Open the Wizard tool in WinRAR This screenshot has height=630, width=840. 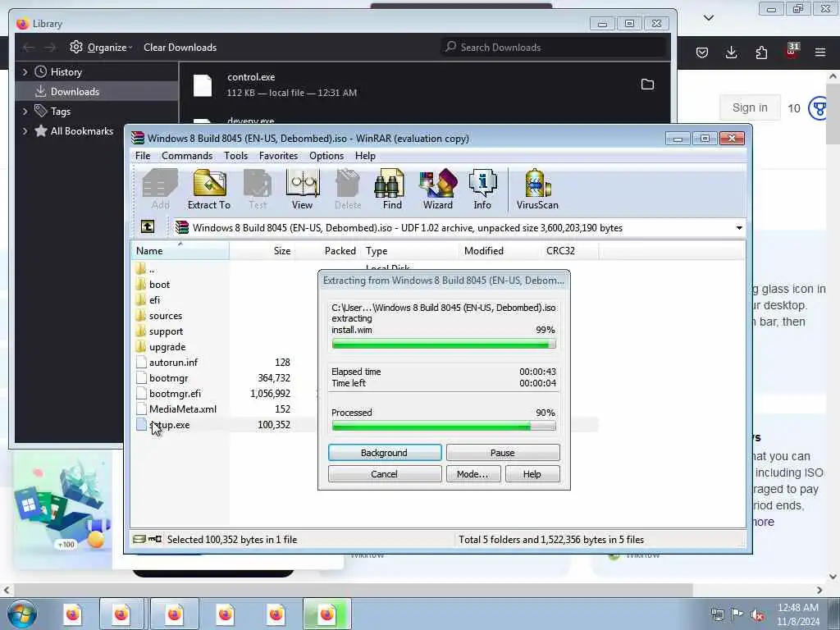438,189
